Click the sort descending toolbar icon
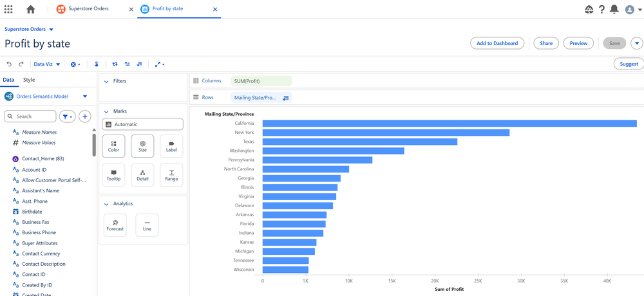This screenshot has width=644, height=296. click(x=140, y=64)
